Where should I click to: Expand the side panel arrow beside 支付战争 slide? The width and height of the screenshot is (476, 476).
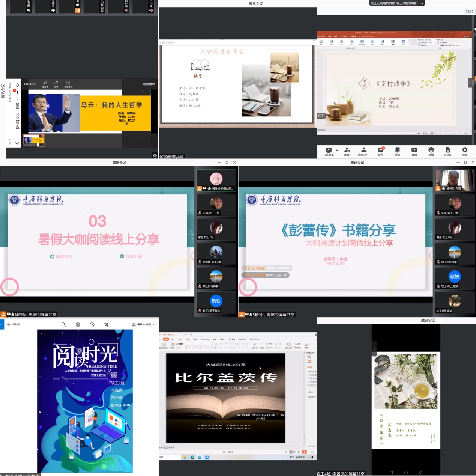click(x=470, y=83)
